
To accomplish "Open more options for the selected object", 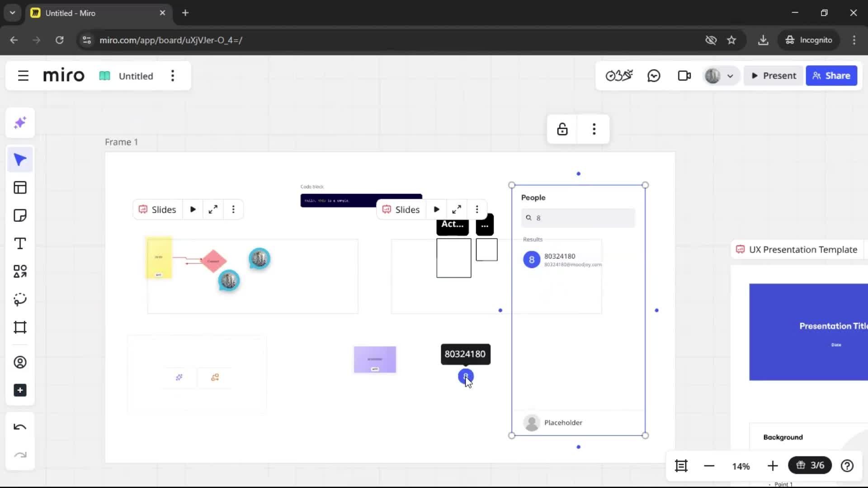I will [x=594, y=129].
